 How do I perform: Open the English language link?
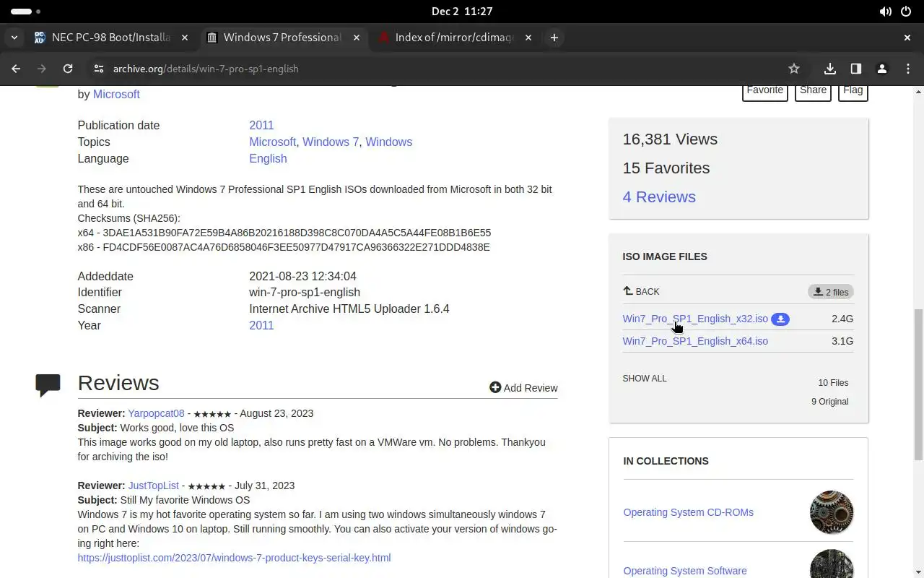coord(268,158)
